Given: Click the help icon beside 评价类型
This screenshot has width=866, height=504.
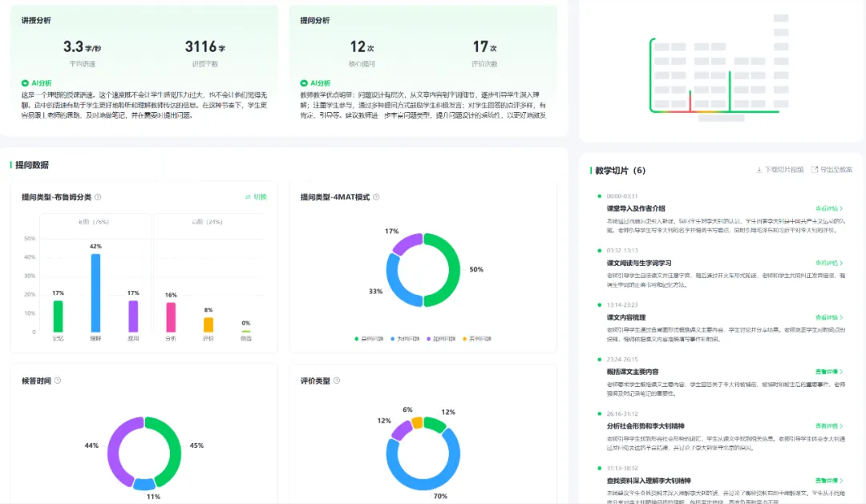Looking at the screenshot, I should pyautogui.click(x=337, y=381).
